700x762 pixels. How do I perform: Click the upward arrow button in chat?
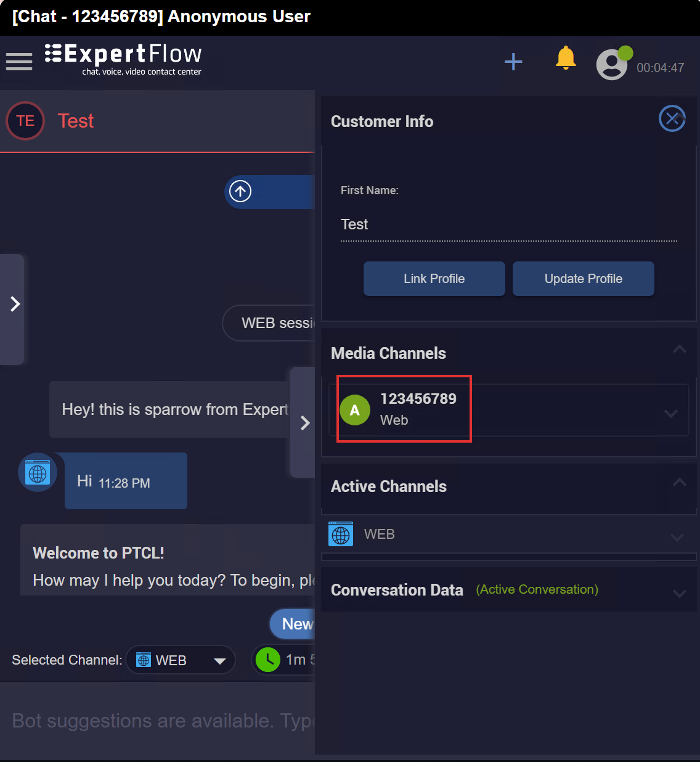[240, 192]
